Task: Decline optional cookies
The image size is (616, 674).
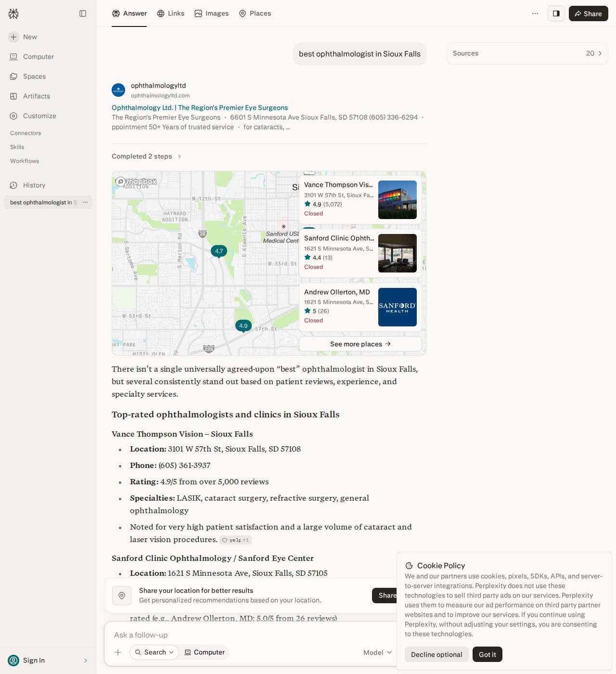Action: pos(436,654)
